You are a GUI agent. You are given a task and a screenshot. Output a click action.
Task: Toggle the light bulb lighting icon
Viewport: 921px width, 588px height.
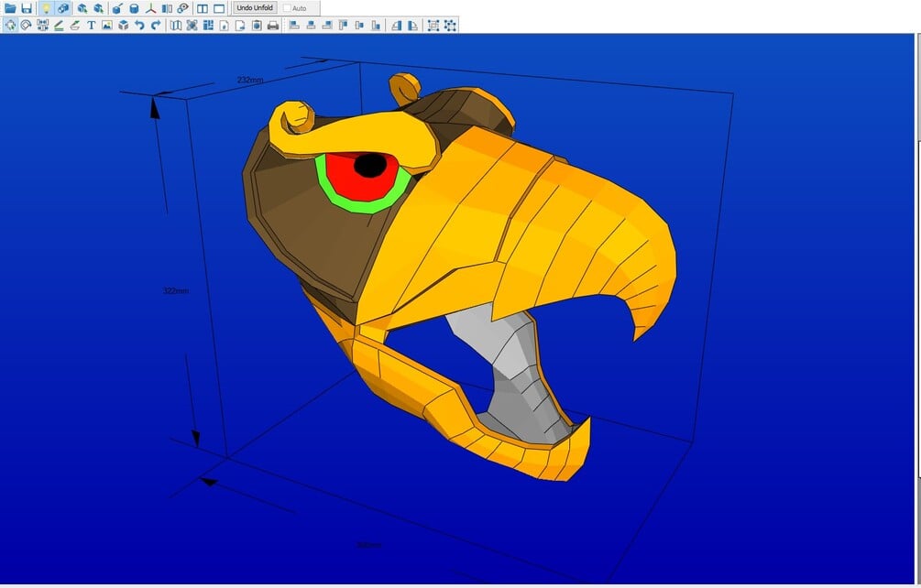coord(47,8)
